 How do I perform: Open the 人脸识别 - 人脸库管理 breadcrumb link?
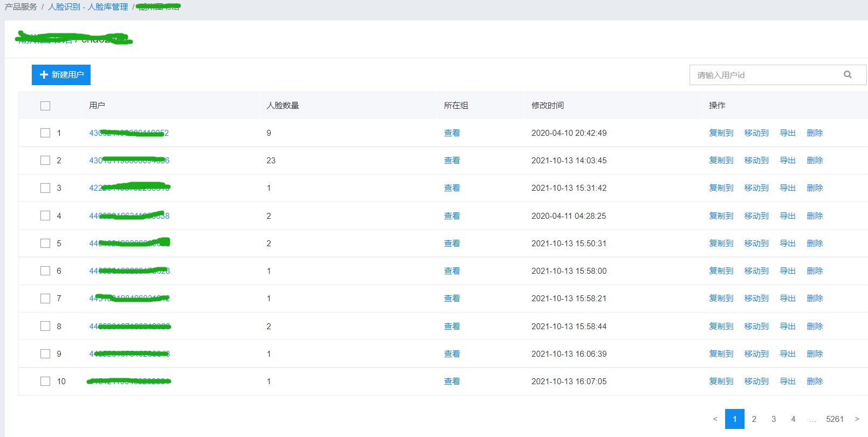pyautogui.click(x=88, y=7)
